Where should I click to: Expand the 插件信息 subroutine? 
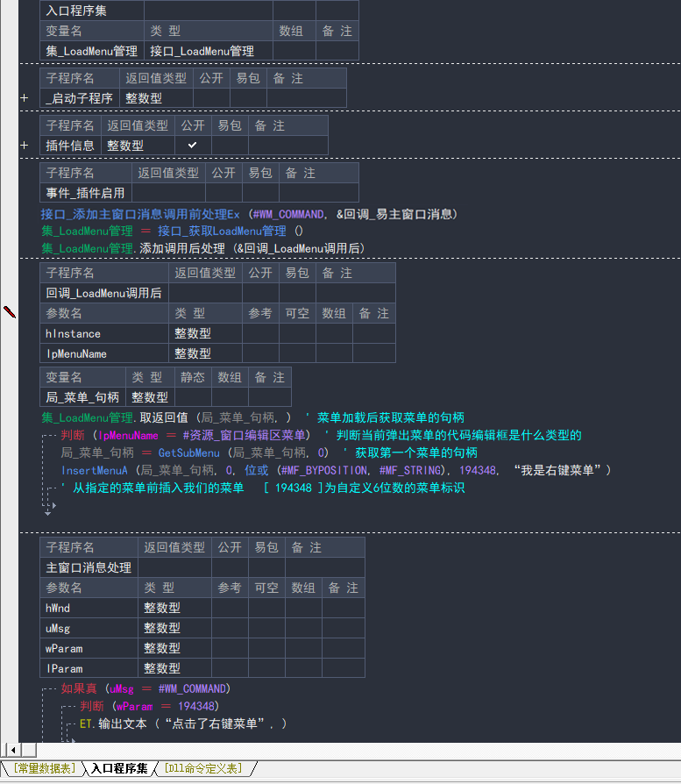(25, 146)
